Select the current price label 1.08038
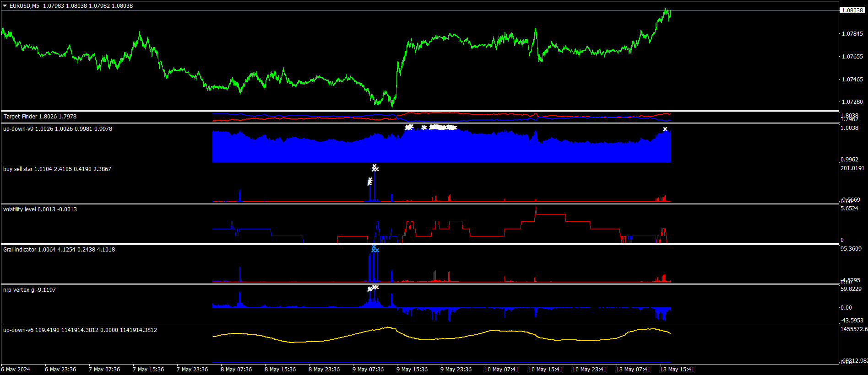The height and width of the screenshot is (375, 868). [x=852, y=10]
